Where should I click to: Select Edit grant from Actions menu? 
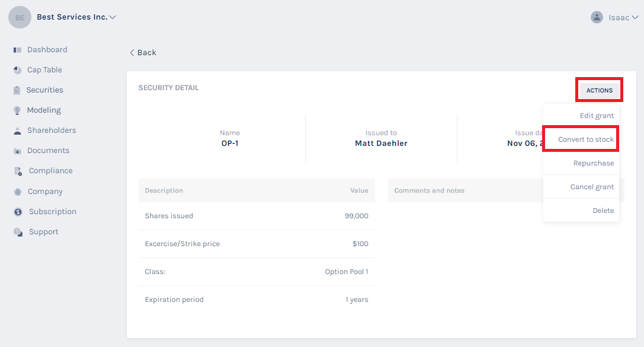pyautogui.click(x=597, y=116)
